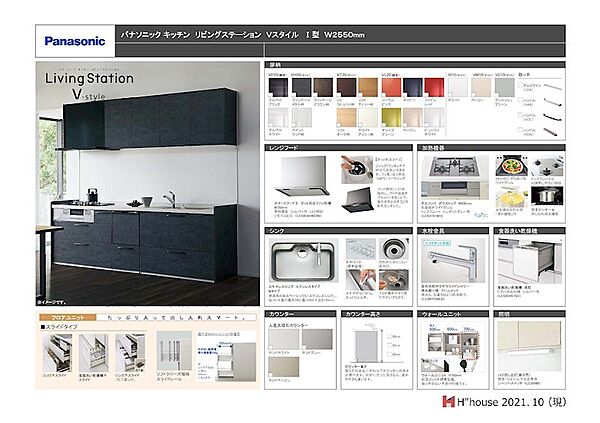This screenshot has height=423, width=600.
Task: Click the 'H"house 2021.10' footer text
Action: 511,402
